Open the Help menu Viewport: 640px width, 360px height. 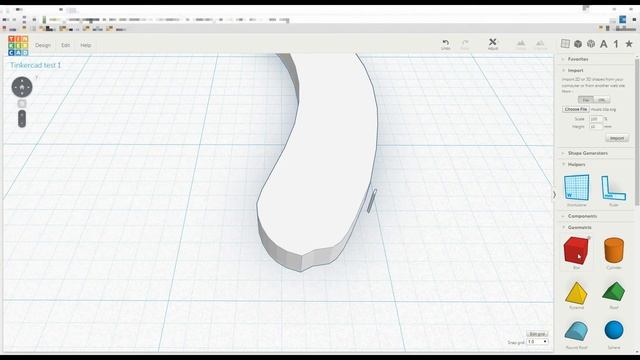(x=86, y=45)
